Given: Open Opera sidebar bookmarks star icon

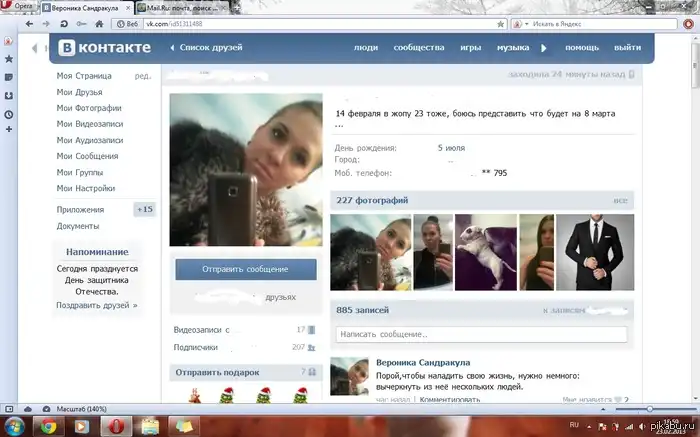Looking at the screenshot, I should tap(8, 59).
